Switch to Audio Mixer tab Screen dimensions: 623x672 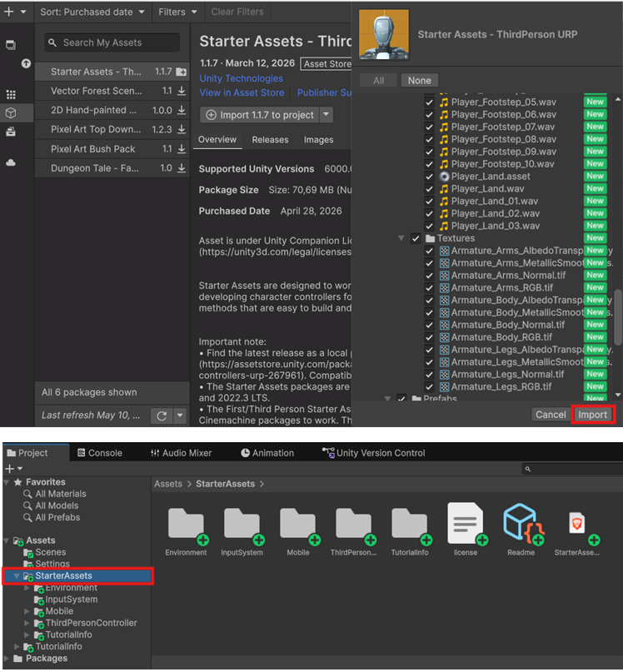[181, 453]
